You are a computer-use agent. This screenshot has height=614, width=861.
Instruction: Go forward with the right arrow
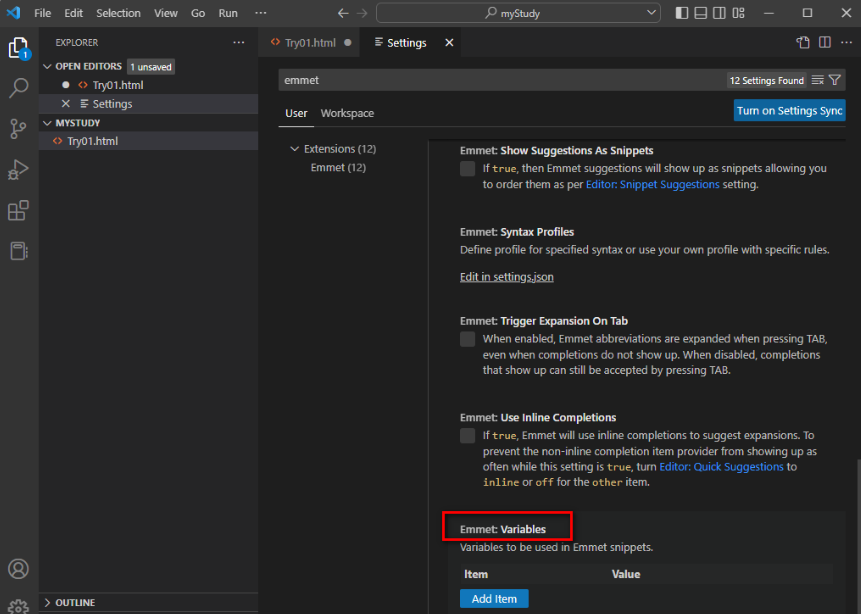[x=362, y=13]
